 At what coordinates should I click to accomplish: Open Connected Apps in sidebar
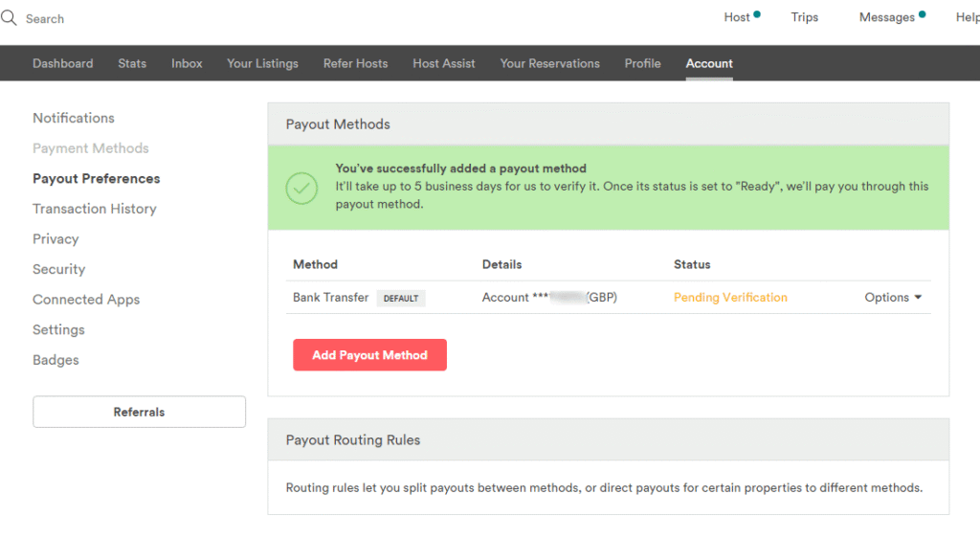click(86, 300)
